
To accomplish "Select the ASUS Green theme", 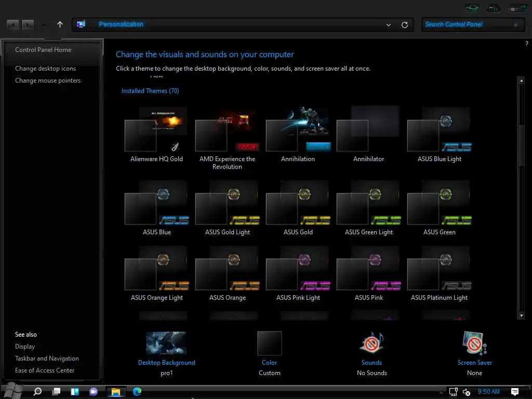I will coord(440,207).
